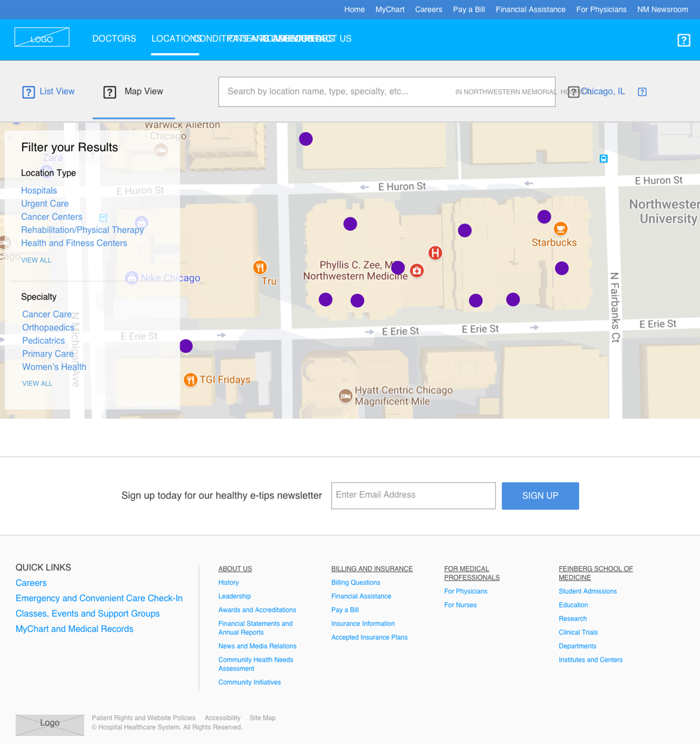
Task: Click the purple pin below Starbucks
Action: pos(562,268)
